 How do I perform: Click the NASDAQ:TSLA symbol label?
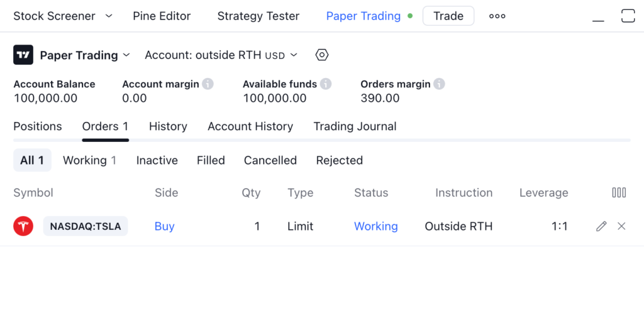click(x=86, y=226)
